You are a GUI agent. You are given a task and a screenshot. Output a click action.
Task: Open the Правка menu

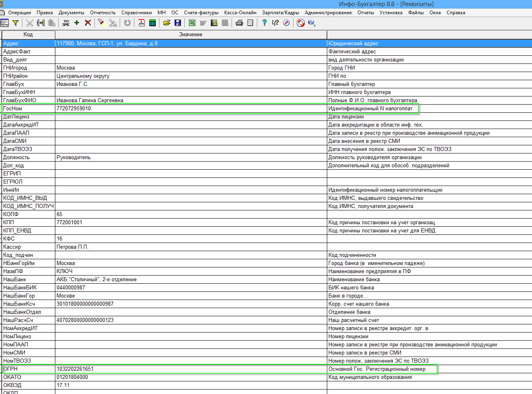45,13
